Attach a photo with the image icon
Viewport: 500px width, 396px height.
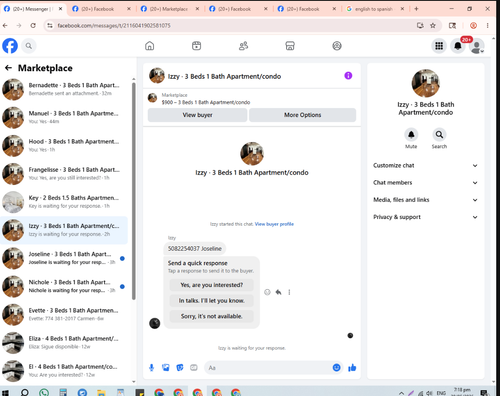coord(166,368)
